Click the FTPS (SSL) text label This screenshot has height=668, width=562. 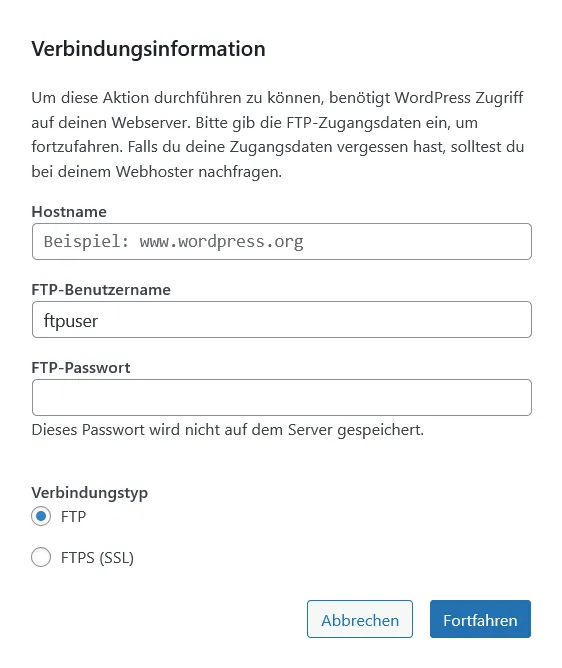click(x=97, y=558)
